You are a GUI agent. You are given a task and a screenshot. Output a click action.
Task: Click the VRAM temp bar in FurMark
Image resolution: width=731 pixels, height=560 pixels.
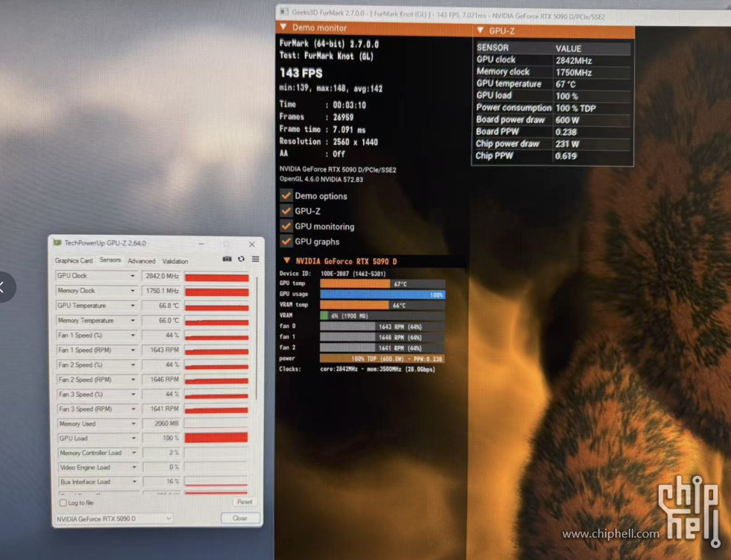pyautogui.click(x=382, y=305)
